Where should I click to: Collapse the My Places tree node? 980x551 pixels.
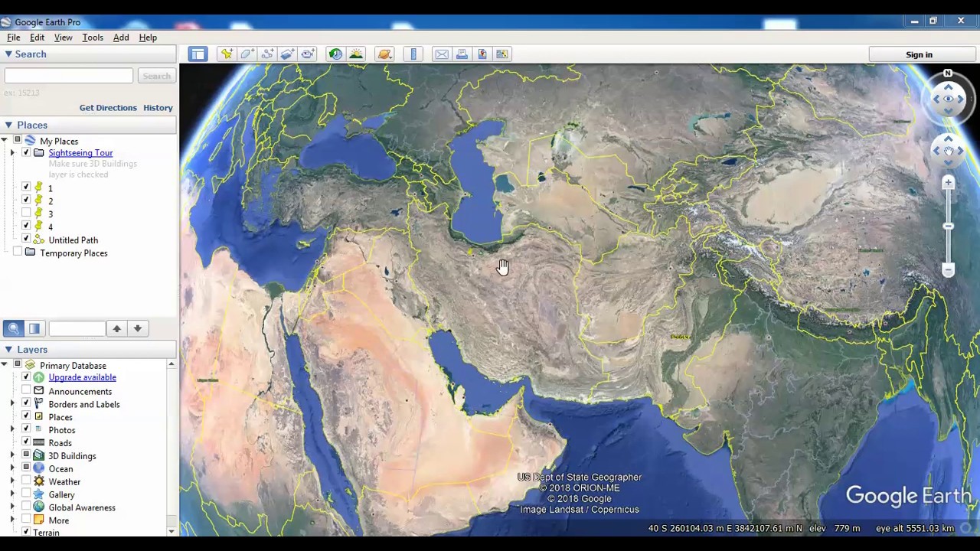coord(5,141)
